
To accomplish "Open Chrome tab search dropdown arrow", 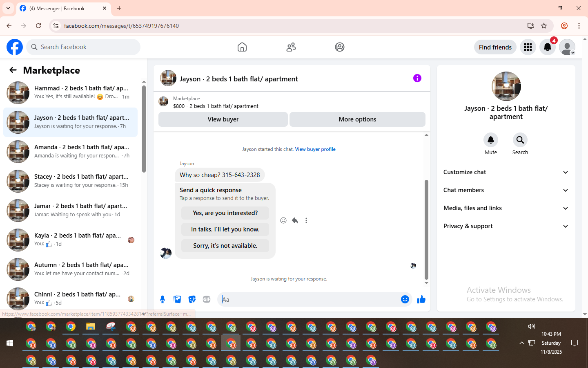I will [x=8, y=8].
